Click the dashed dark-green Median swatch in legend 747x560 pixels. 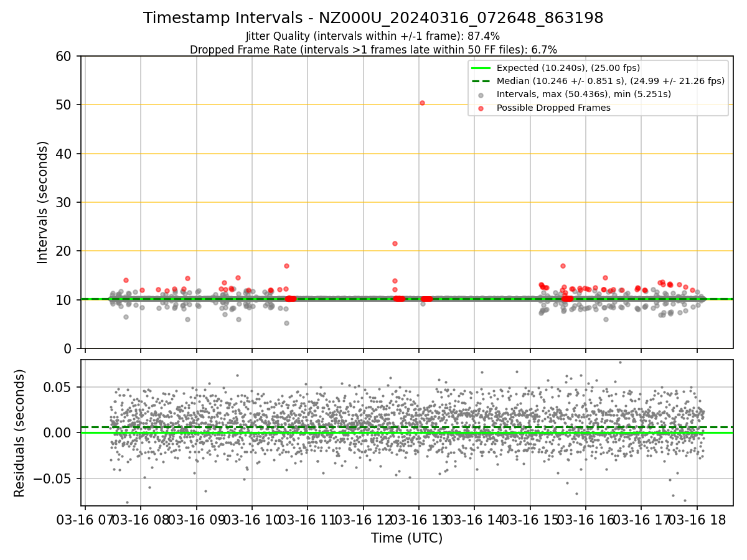pyautogui.click(x=482, y=81)
